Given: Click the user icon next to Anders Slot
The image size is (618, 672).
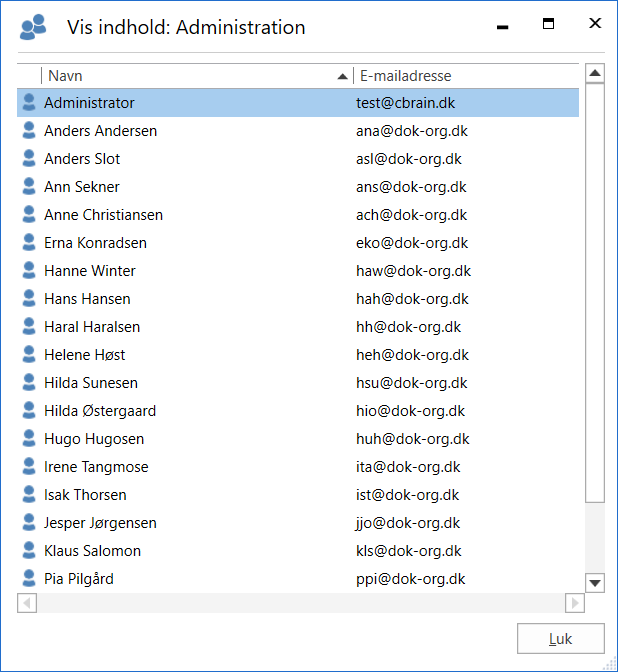Looking at the screenshot, I should [29, 159].
